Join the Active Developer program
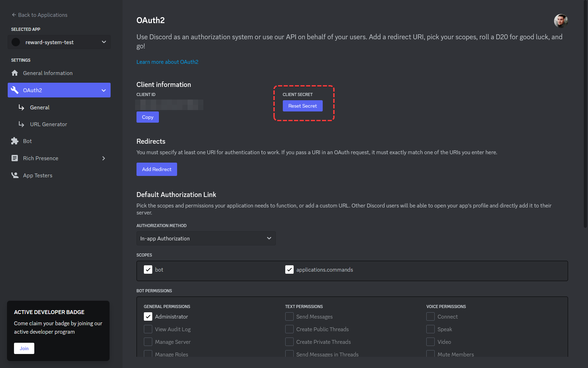This screenshot has width=588, height=368. click(24, 348)
